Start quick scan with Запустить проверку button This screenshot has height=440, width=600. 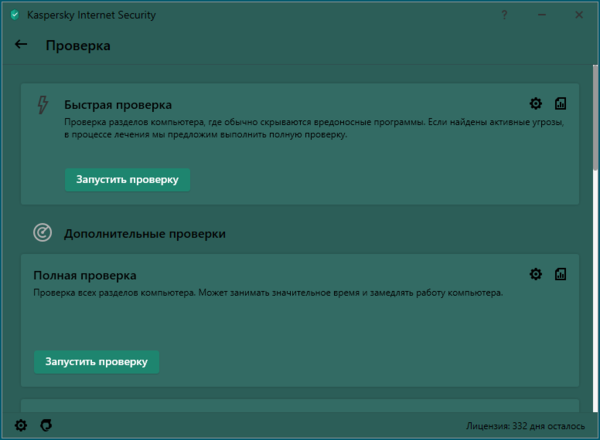click(x=127, y=179)
